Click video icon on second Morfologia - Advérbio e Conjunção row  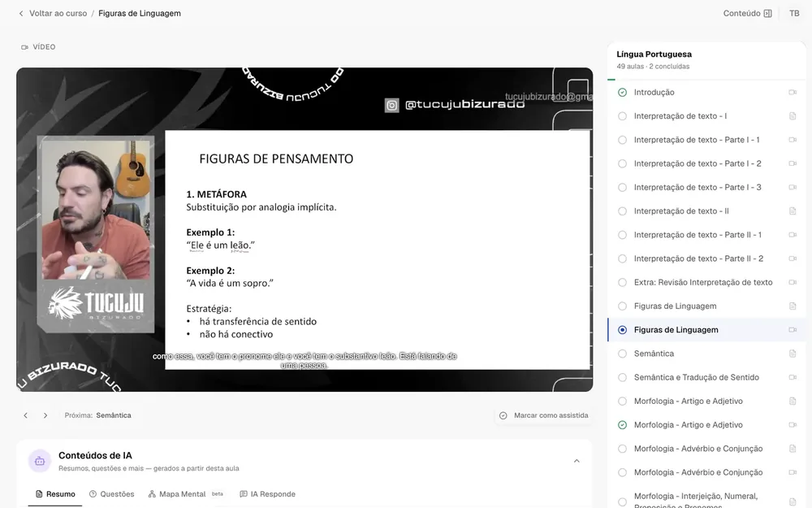click(793, 473)
